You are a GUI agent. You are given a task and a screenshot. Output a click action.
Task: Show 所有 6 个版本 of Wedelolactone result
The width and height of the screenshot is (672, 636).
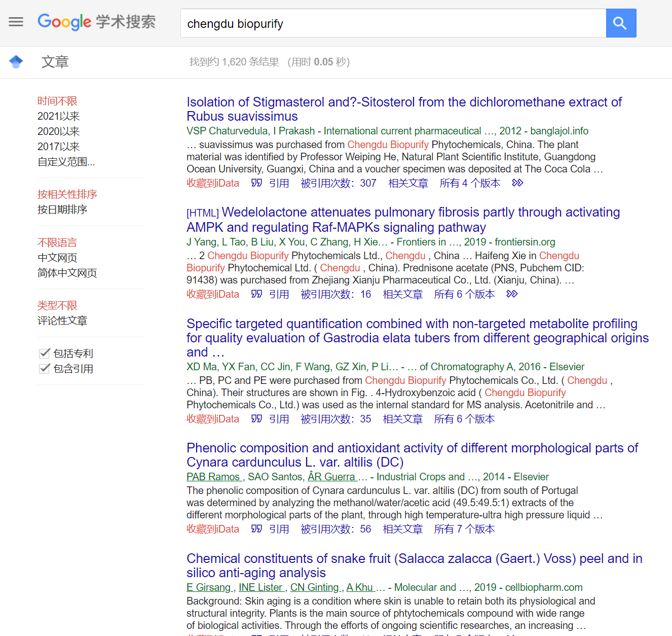pos(464,294)
